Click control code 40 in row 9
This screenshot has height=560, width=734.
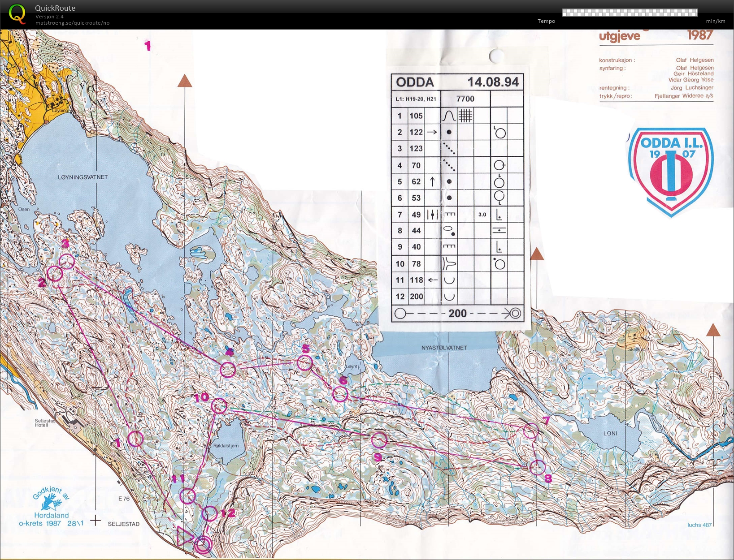416,247
